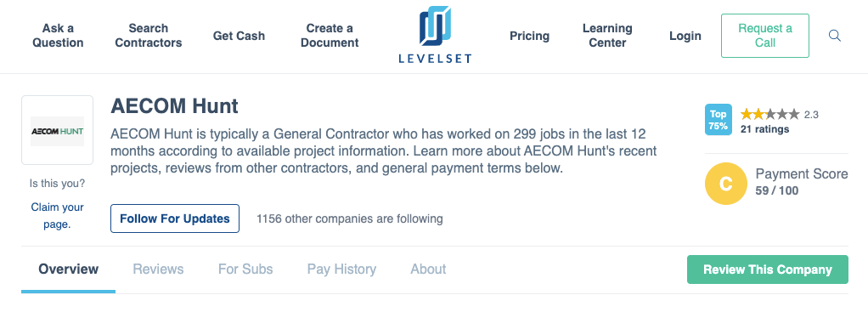Click Review This Company button

coord(767,269)
